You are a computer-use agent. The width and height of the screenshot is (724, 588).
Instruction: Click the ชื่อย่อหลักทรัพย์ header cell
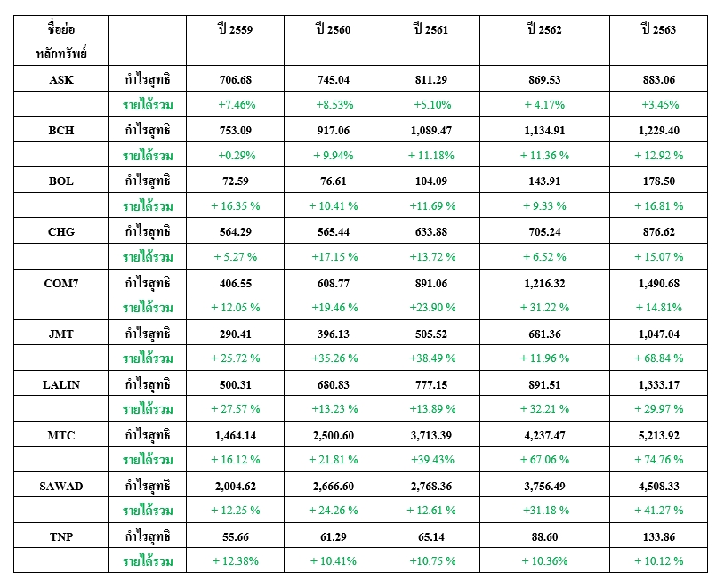(x=61, y=41)
